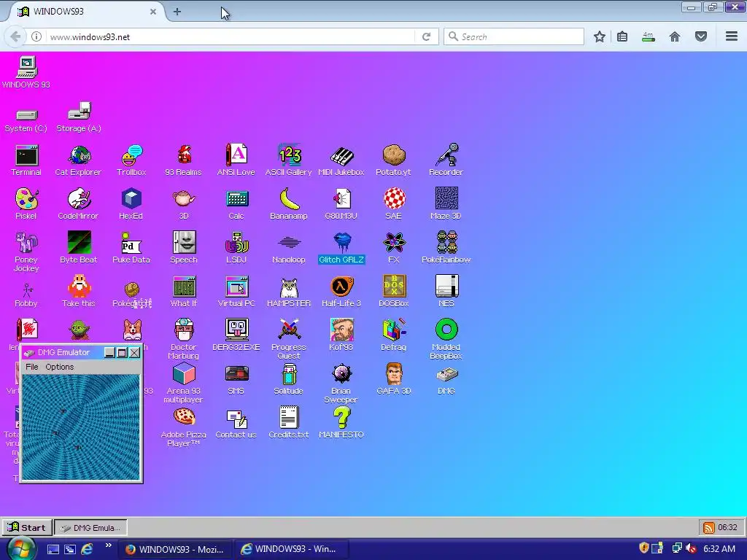The image size is (747, 560).
Task: Launch Maze 3D icon
Action: [446, 204]
